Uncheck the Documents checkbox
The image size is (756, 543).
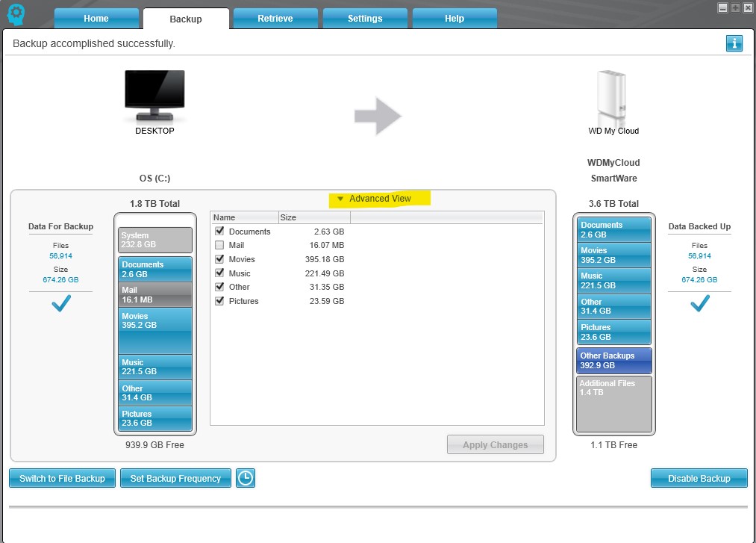pos(219,232)
